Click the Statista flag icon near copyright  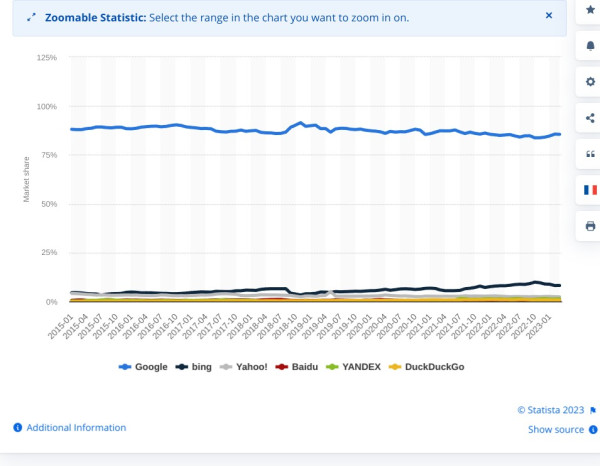pyautogui.click(x=593, y=410)
